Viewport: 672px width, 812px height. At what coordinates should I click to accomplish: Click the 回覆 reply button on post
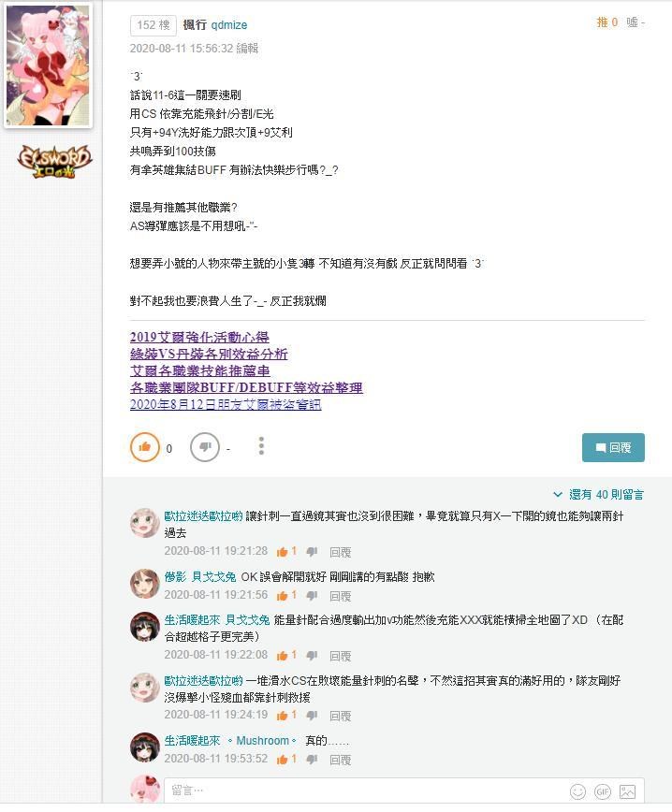click(613, 447)
